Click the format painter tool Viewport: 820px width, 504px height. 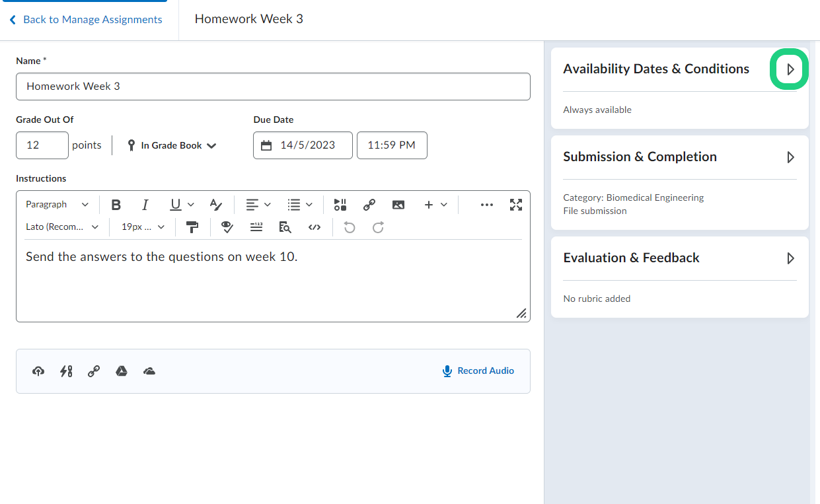(192, 227)
